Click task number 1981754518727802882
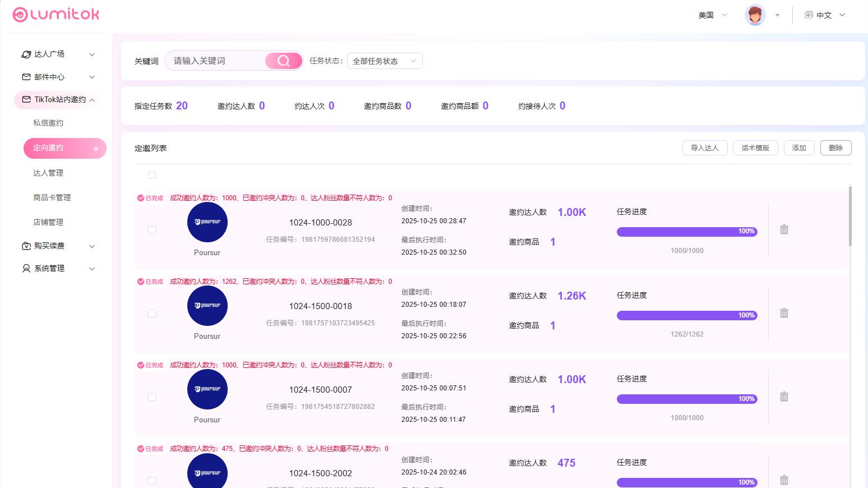 tap(338, 407)
